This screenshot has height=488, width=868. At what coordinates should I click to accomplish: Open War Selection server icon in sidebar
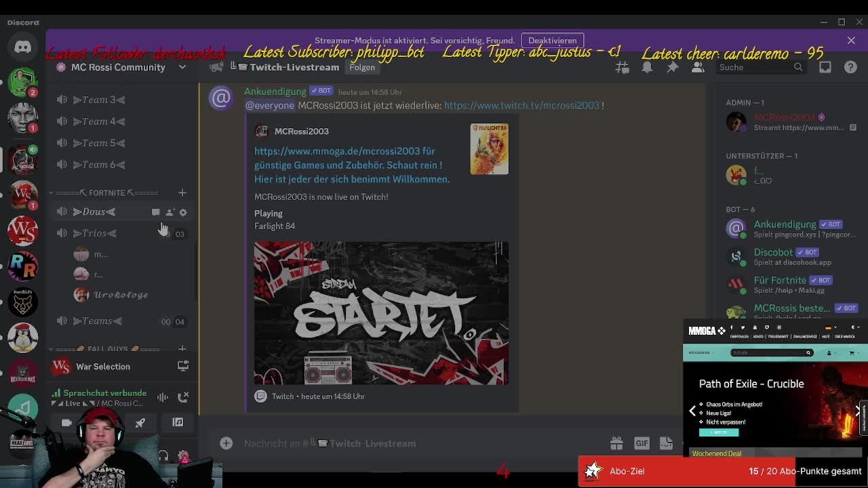[x=22, y=230]
